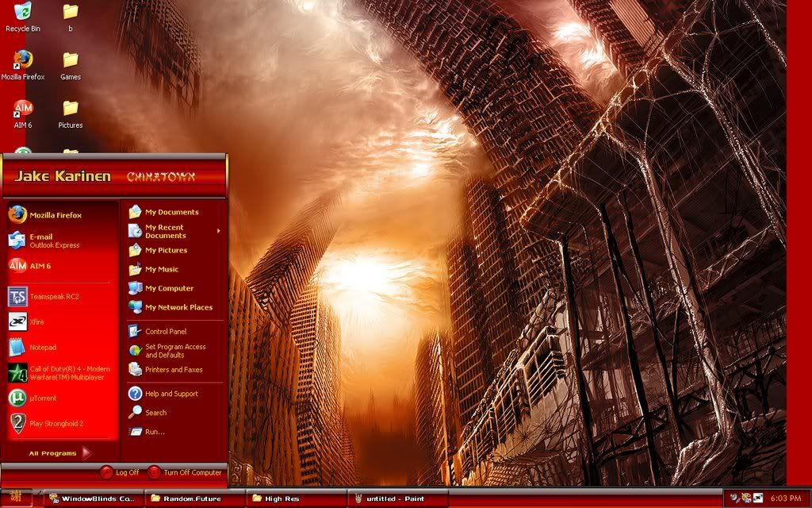This screenshot has width=812, height=508.
Task: Launch AIM 6 from Start menu list
Action: (63, 266)
